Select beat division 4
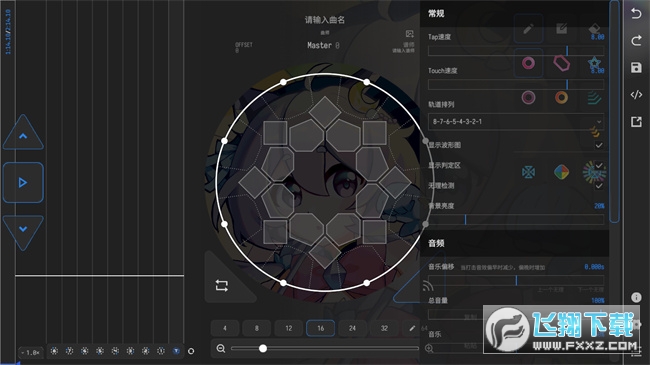Viewport: 650px width, 365px height. 225,328
